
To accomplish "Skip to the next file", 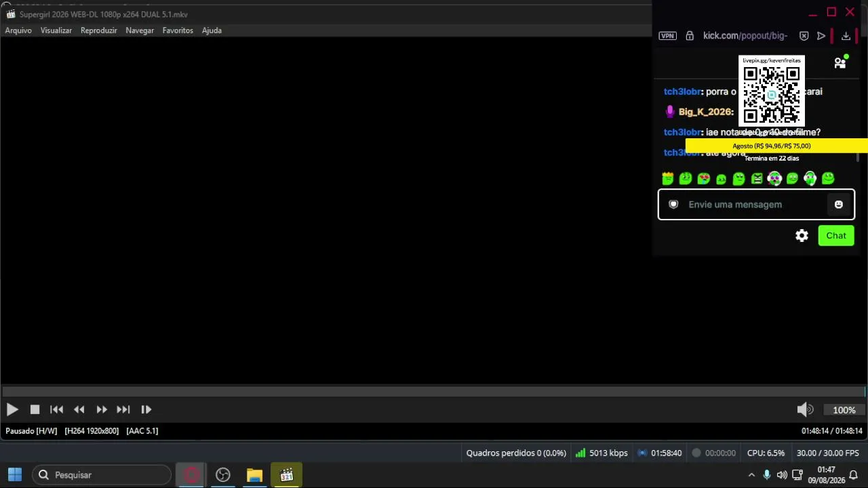I will pos(123,409).
